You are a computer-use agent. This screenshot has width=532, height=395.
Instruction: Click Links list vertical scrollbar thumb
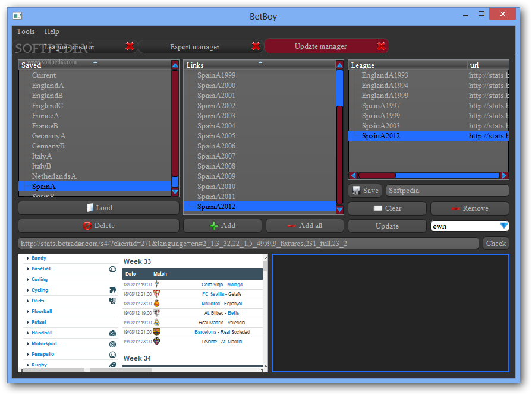339,155
